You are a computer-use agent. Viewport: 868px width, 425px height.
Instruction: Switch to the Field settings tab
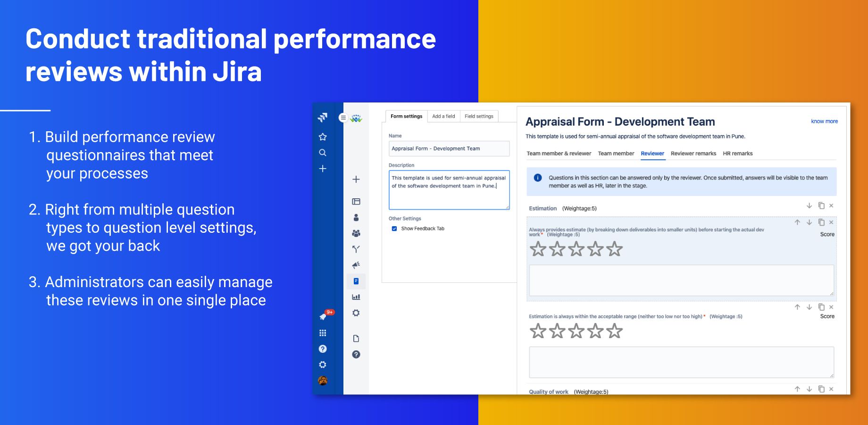point(479,116)
